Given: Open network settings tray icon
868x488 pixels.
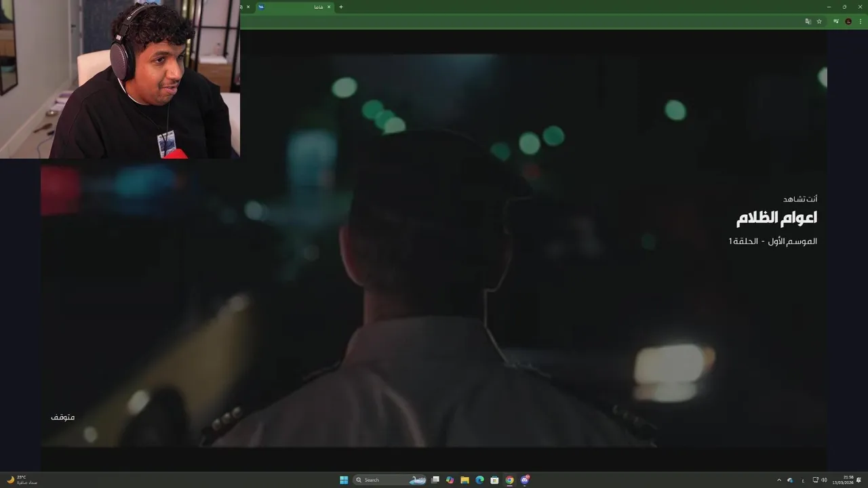Looking at the screenshot, I should (816, 480).
